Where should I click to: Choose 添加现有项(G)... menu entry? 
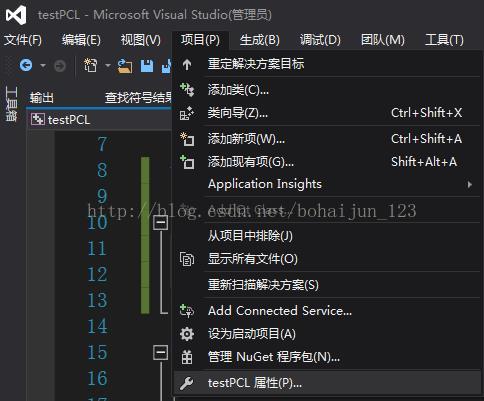point(328,162)
